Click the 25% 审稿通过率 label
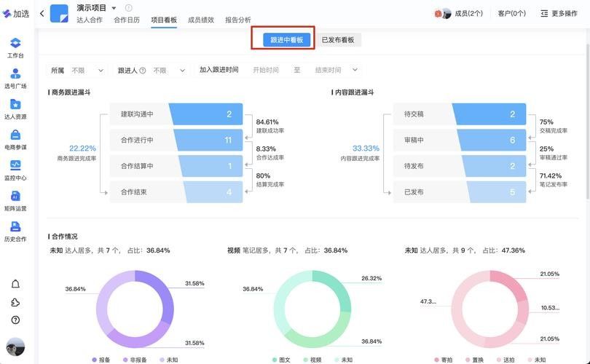Screen dimensions: 590x364 tap(553, 153)
